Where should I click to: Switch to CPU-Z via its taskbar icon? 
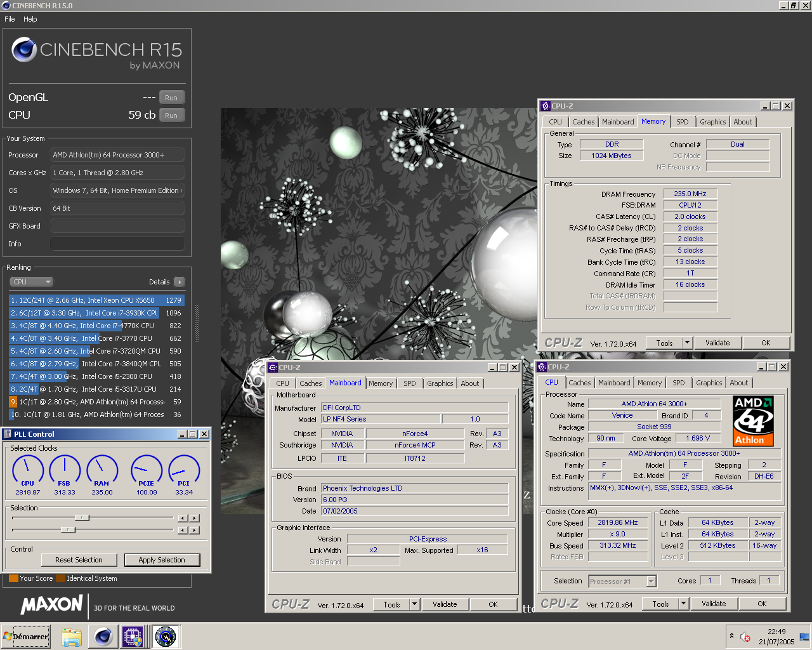133,637
